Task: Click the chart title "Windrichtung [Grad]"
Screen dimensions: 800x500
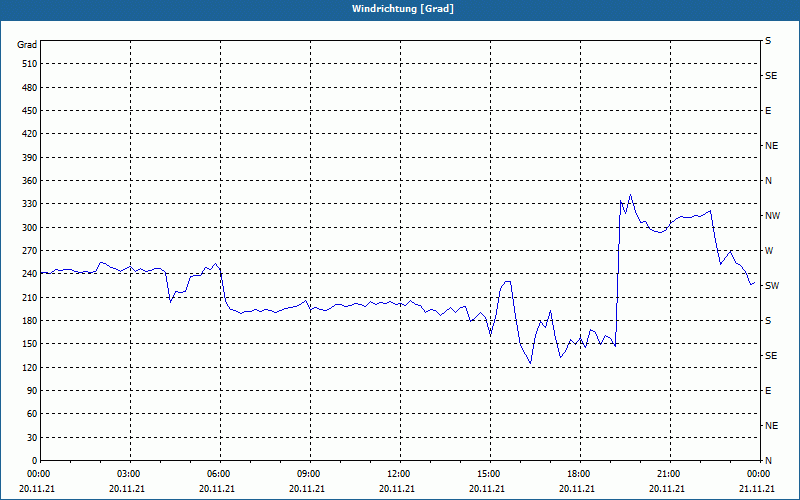Action: pyautogui.click(x=403, y=9)
